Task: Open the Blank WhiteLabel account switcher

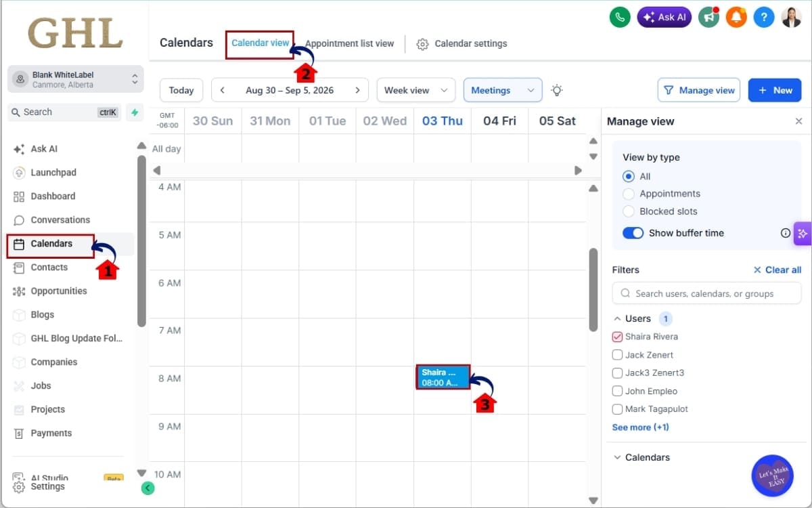Action: click(x=76, y=79)
